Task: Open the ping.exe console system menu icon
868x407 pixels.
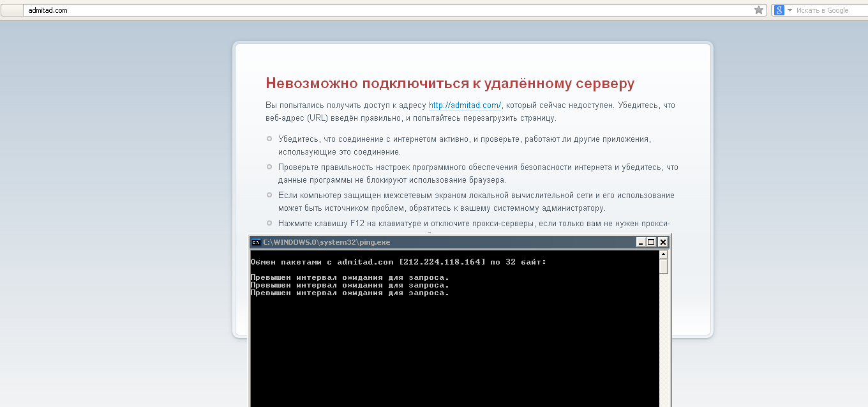Action: (x=256, y=242)
